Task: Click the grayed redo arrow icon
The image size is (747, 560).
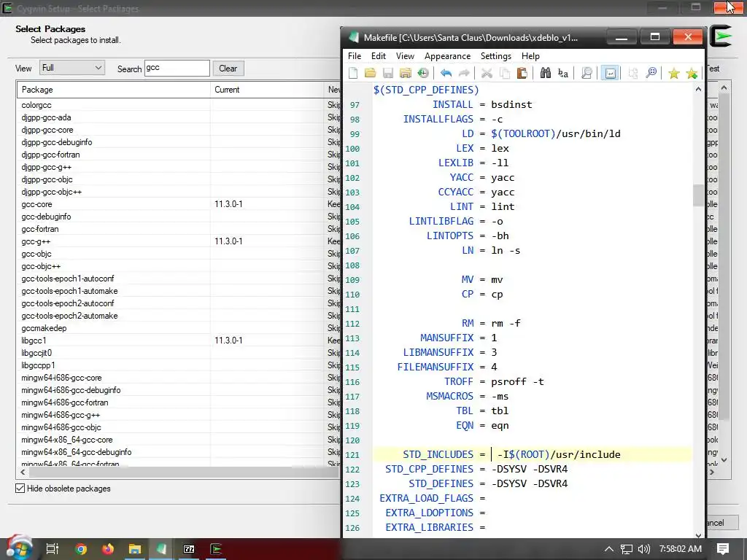Action: click(x=463, y=73)
